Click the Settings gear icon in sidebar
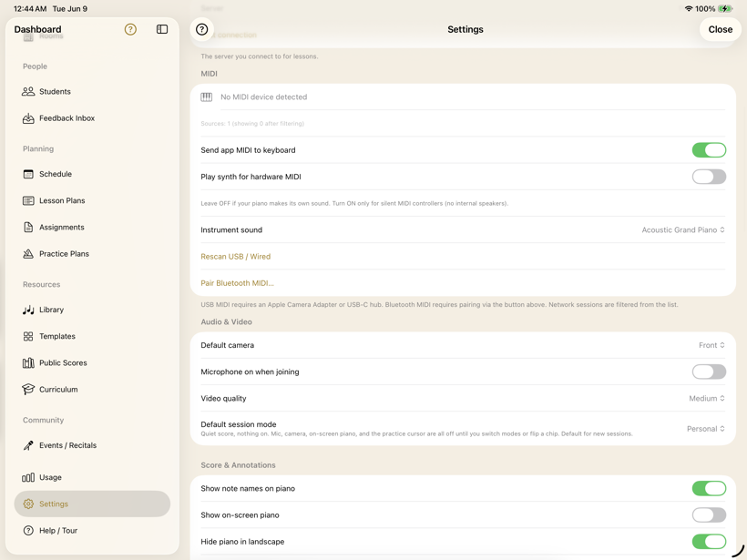The image size is (747, 560). point(28,504)
